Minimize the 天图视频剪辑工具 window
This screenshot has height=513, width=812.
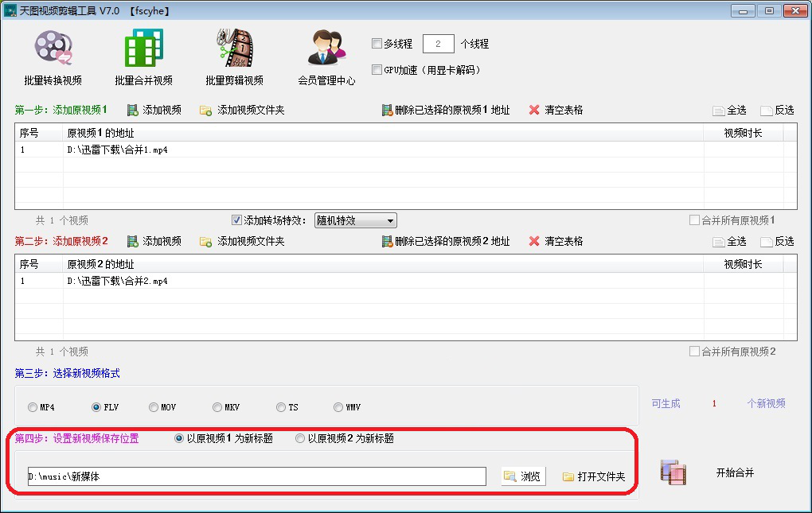(743, 11)
